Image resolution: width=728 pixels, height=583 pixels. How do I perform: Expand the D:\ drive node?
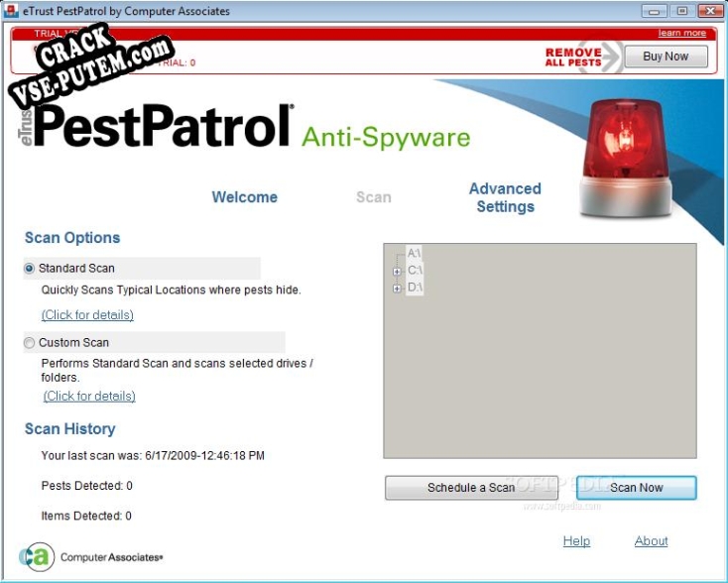[x=397, y=289]
